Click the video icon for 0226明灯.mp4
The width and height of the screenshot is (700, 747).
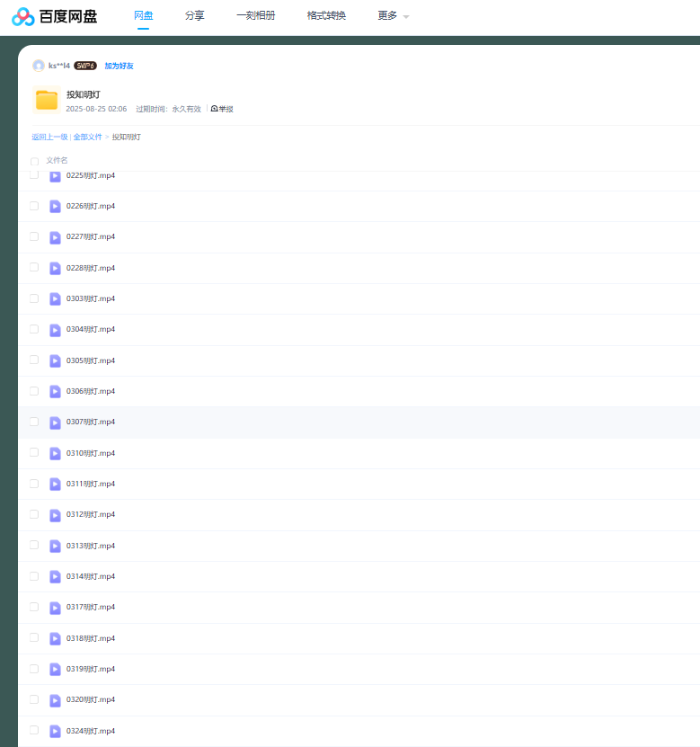coord(55,206)
